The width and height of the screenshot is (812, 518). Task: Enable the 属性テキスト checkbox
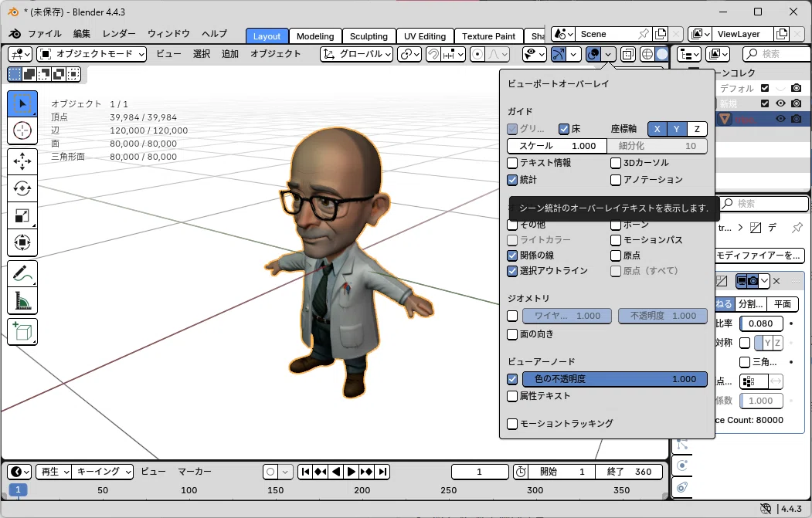click(512, 396)
